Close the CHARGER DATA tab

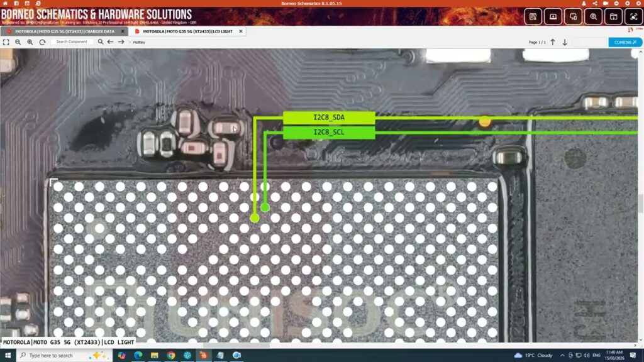pos(122,31)
